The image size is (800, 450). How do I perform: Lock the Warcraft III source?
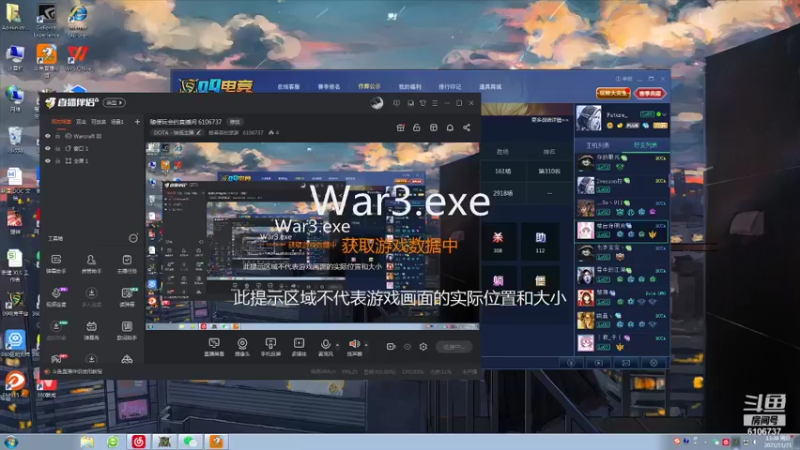(58, 136)
